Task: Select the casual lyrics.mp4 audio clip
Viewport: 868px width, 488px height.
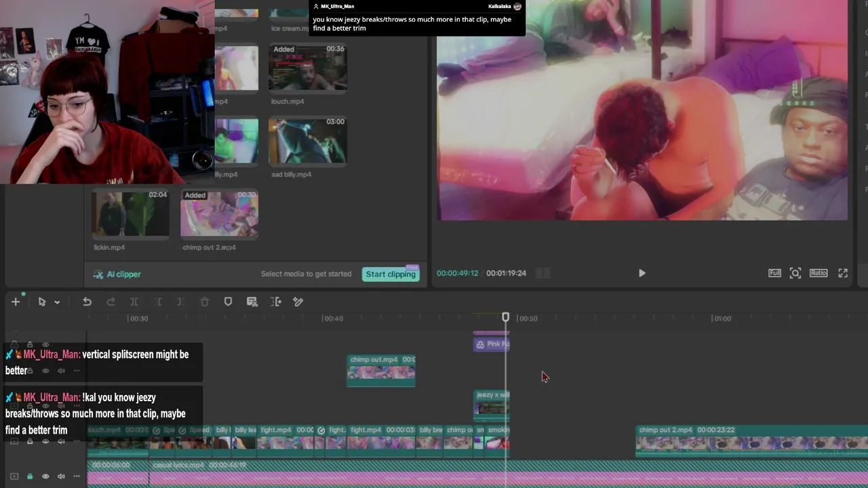Action: pos(509,472)
